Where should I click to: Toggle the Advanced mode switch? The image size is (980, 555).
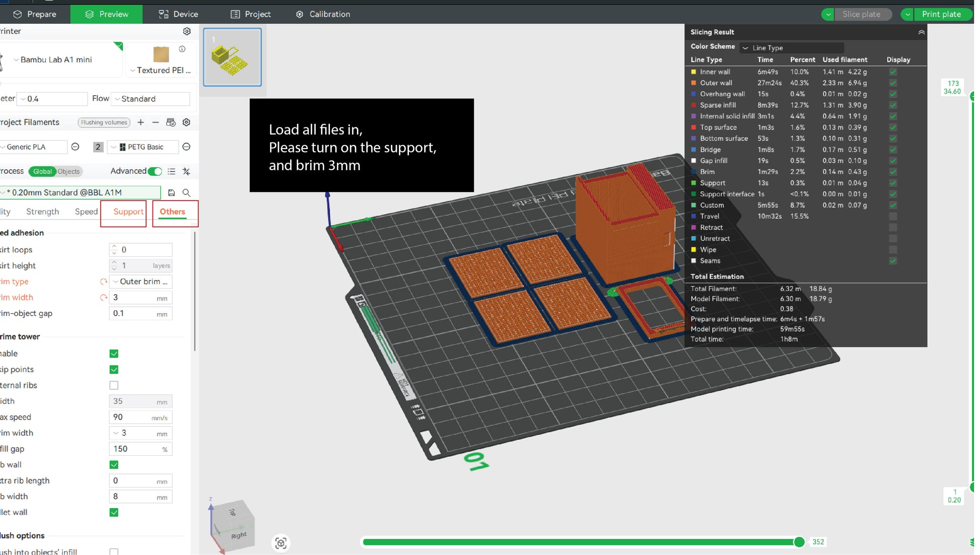point(155,171)
